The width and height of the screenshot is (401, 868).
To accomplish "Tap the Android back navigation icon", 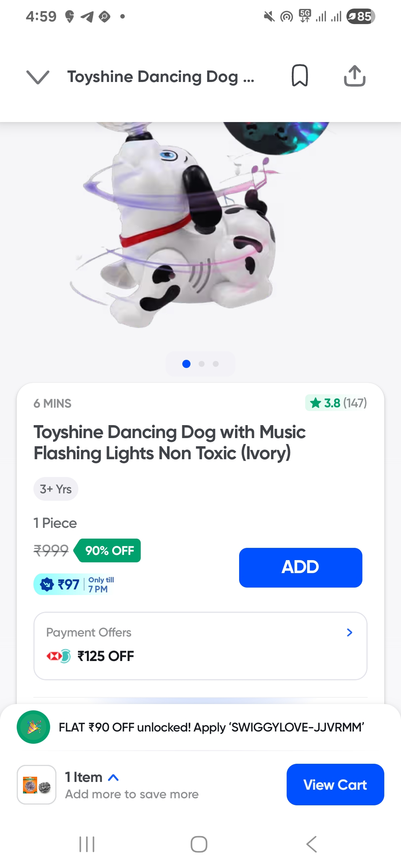I will pyautogui.click(x=312, y=844).
